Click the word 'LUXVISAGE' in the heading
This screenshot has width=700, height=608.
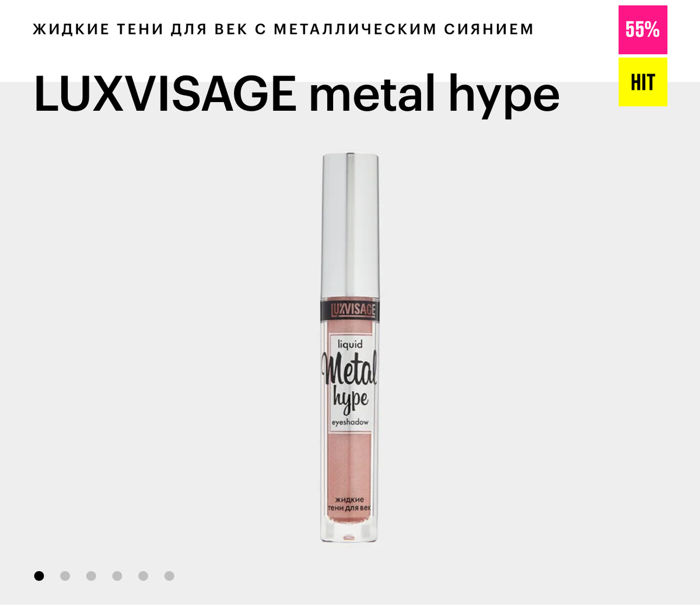(x=165, y=93)
